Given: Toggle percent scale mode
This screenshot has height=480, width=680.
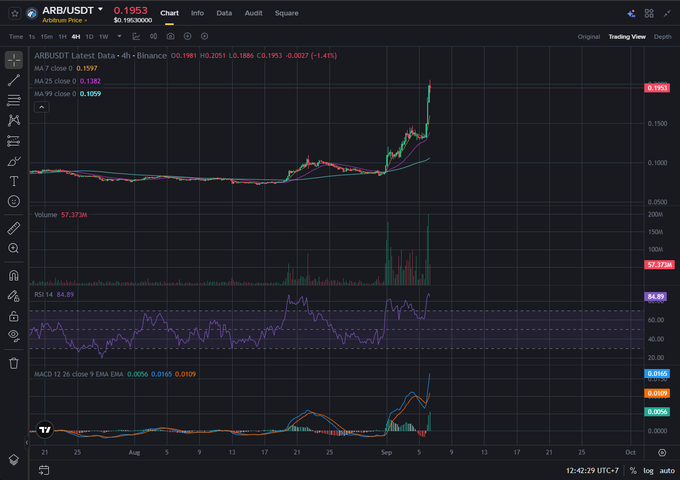Looking at the screenshot, I should [633, 470].
